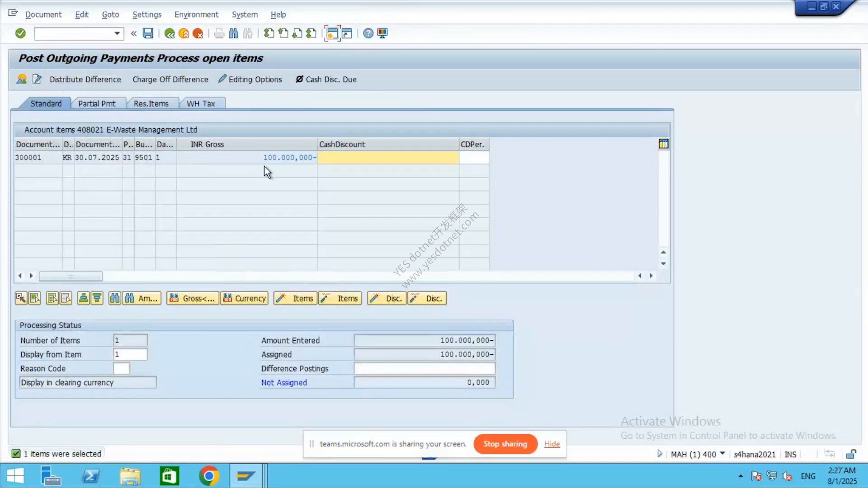Expand status bar session triangle
868x488 pixels.
coord(660,454)
